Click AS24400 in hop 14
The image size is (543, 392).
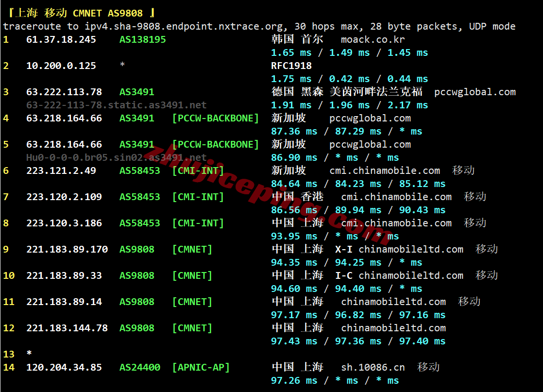click(x=140, y=367)
